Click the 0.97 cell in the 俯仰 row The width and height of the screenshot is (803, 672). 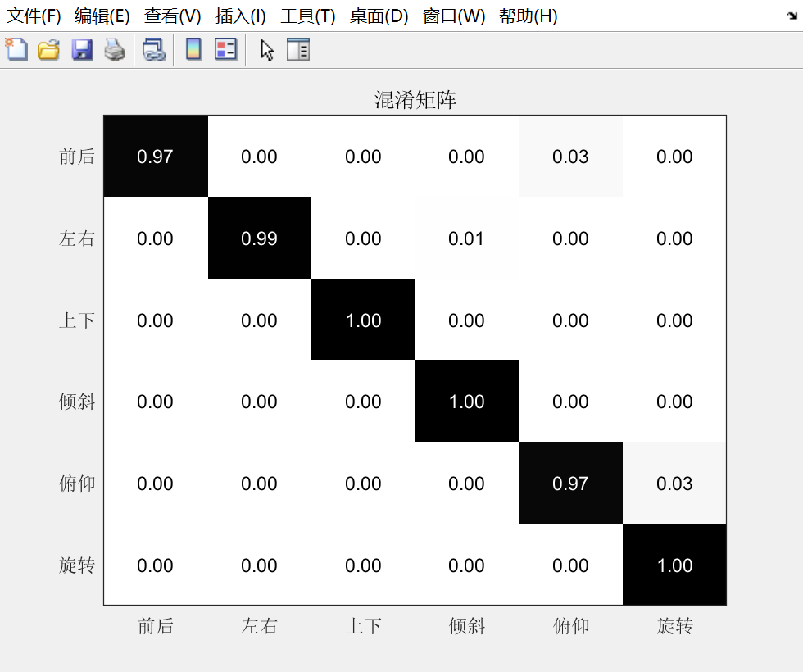point(571,483)
